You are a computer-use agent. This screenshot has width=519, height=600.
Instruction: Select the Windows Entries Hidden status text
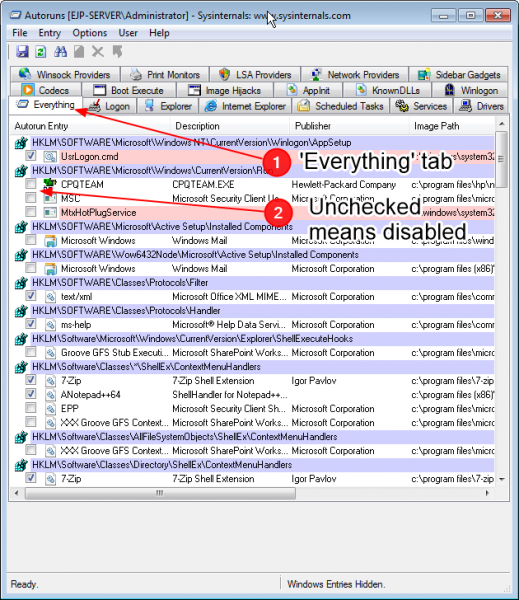point(336,584)
